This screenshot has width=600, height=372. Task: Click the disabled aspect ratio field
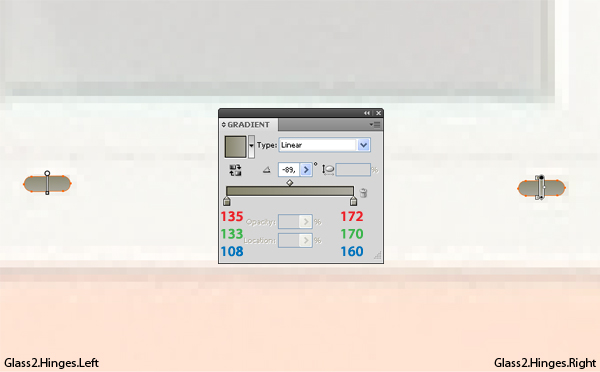pyautogui.click(x=353, y=170)
